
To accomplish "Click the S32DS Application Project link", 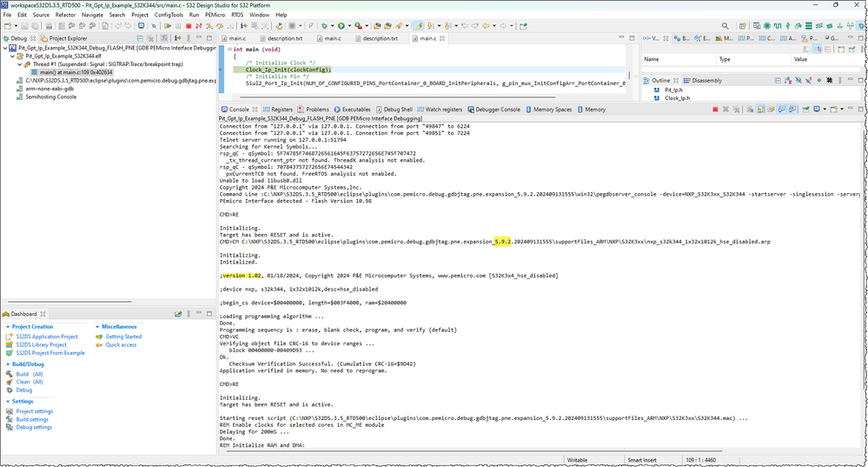I will [47, 337].
